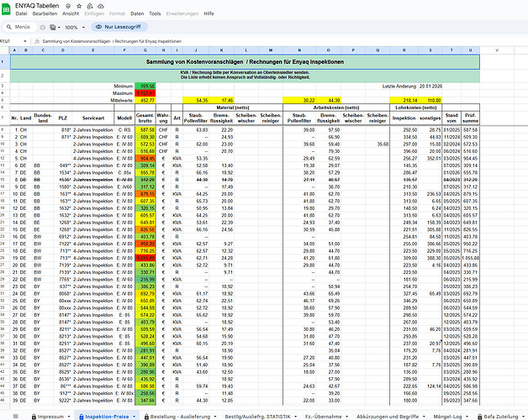Screen dimensions: 528x420
Task: Select the spreadsheet title header cell
Action: 244,63
